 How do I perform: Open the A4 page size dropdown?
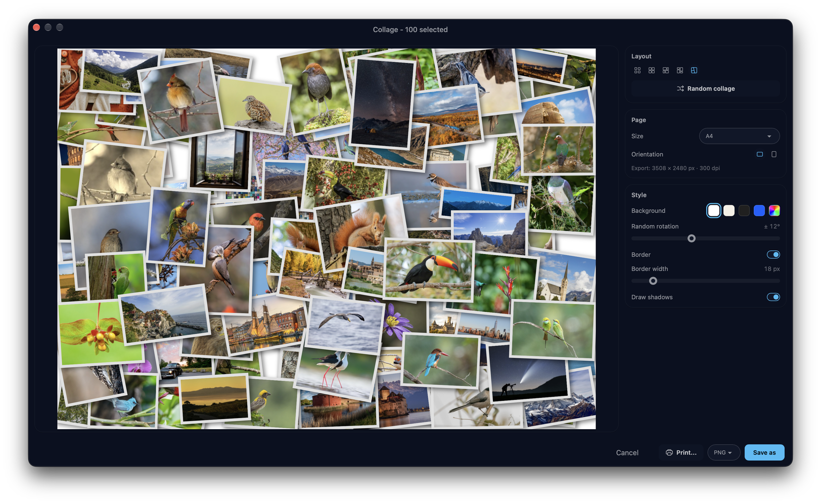(x=739, y=136)
